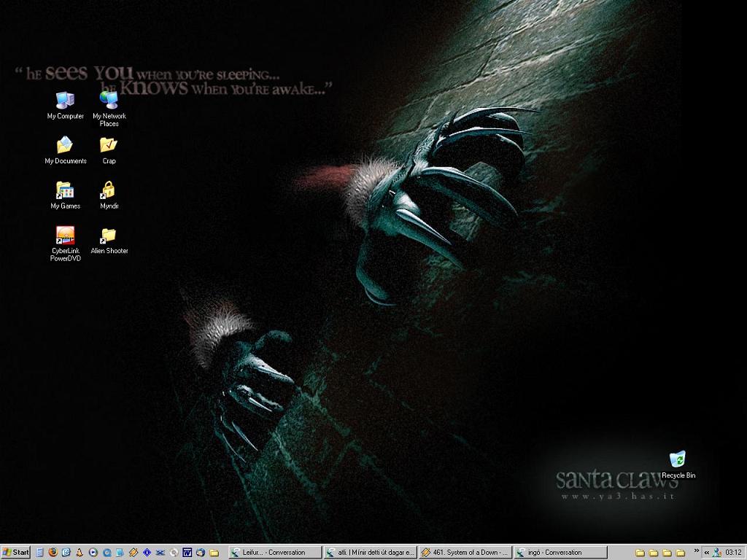Click the blue winged icon in Quick Launch
747x560 pixels.
point(160,553)
